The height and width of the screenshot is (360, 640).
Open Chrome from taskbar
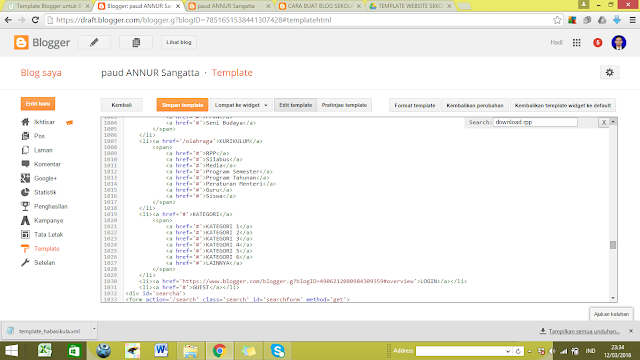(219, 351)
